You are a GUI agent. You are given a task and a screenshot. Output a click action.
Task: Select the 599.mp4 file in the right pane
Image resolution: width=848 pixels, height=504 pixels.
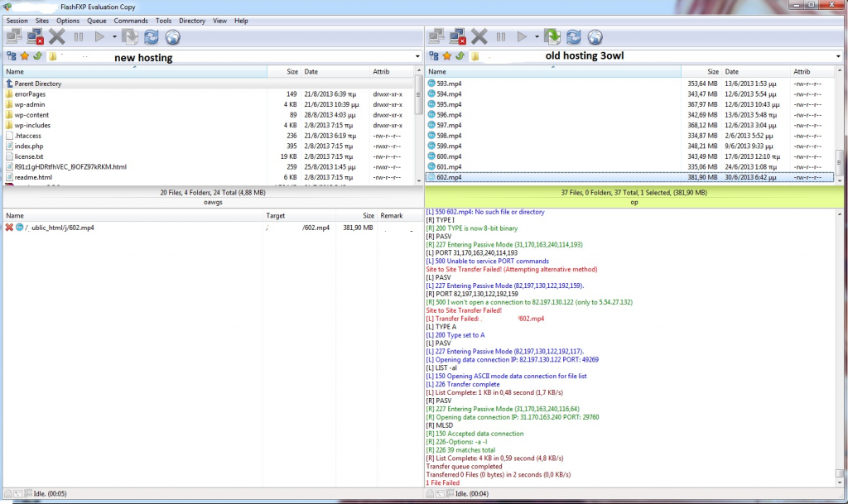coord(448,146)
